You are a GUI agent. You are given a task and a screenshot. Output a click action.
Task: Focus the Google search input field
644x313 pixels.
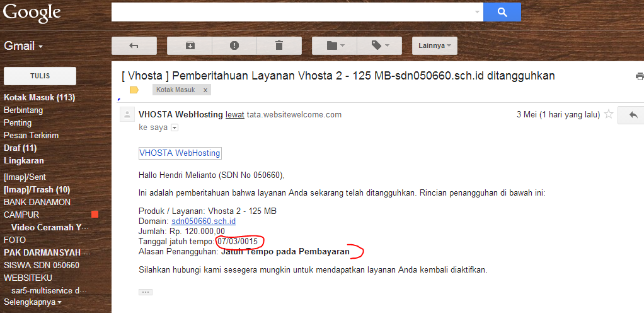(292, 12)
